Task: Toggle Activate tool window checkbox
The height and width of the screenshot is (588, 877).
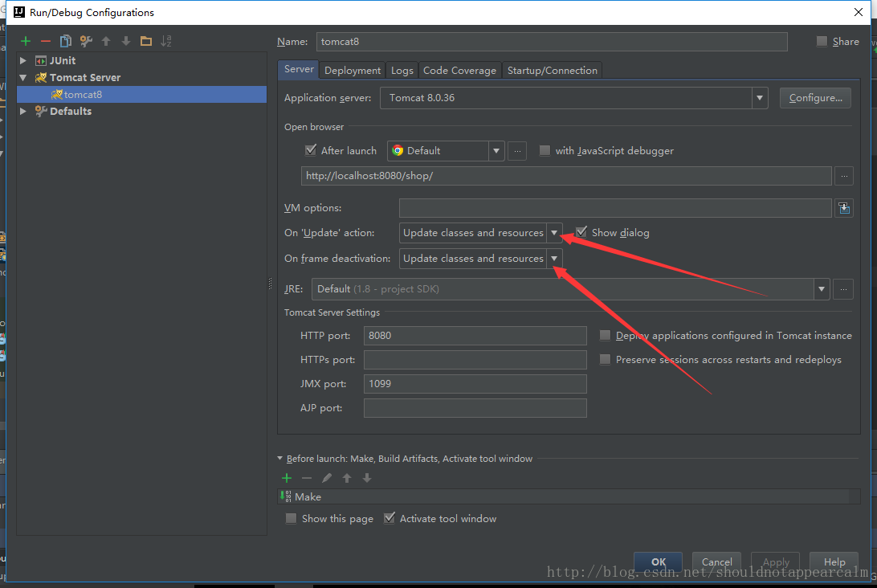Action: (x=390, y=518)
